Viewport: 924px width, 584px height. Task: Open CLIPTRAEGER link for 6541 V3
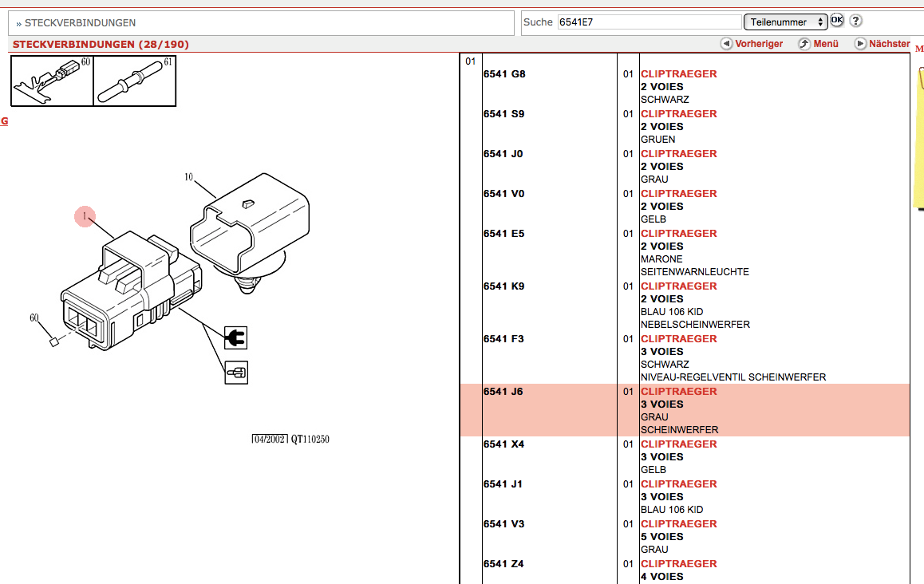pos(679,524)
